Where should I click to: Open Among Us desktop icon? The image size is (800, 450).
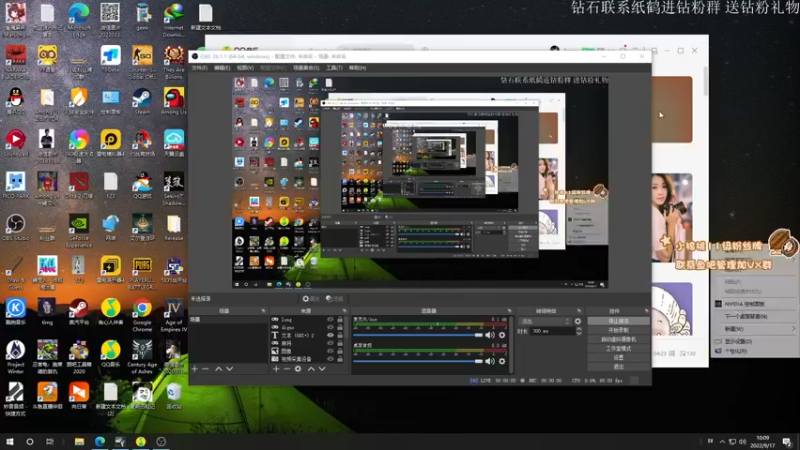174,102
